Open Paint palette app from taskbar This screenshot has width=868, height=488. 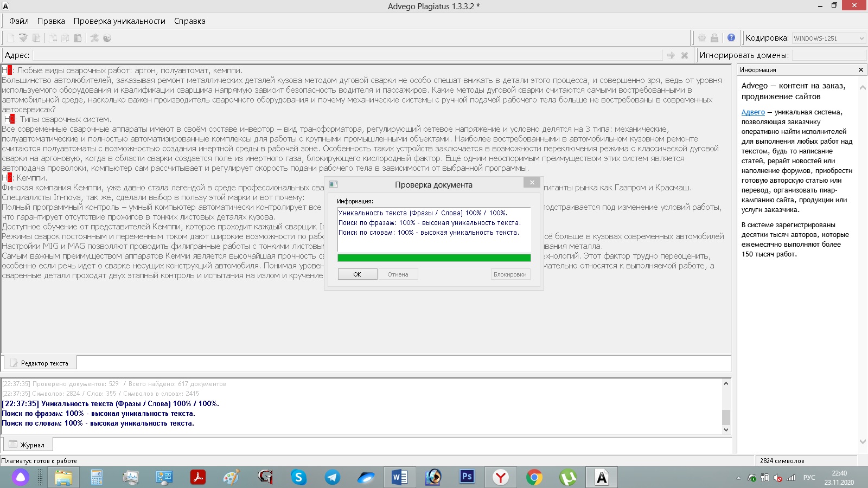231,477
